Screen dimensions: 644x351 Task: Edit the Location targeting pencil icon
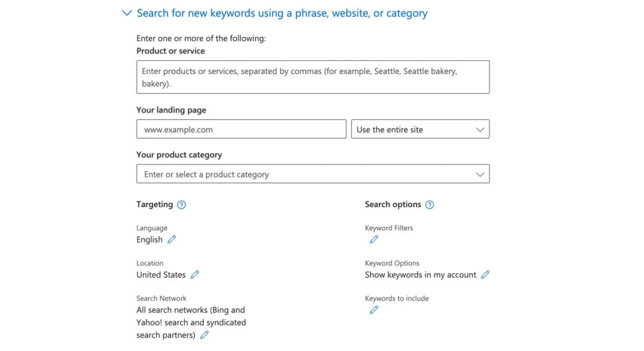[194, 275]
